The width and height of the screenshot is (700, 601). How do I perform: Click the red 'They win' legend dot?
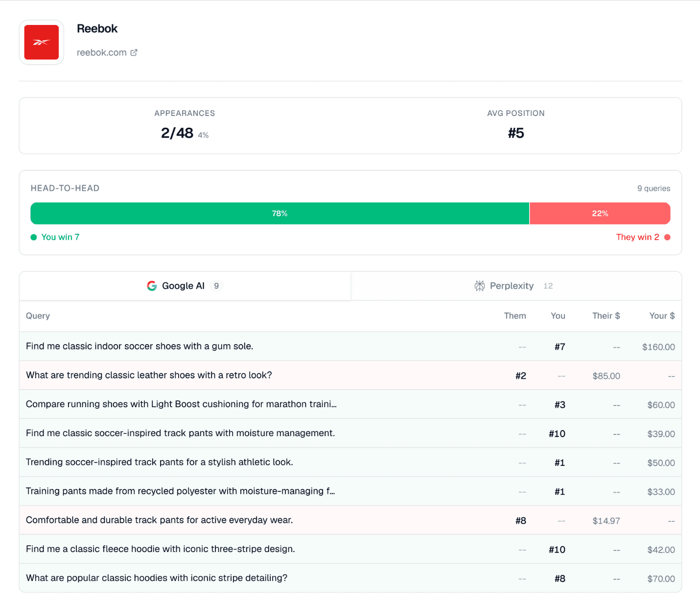tap(668, 237)
